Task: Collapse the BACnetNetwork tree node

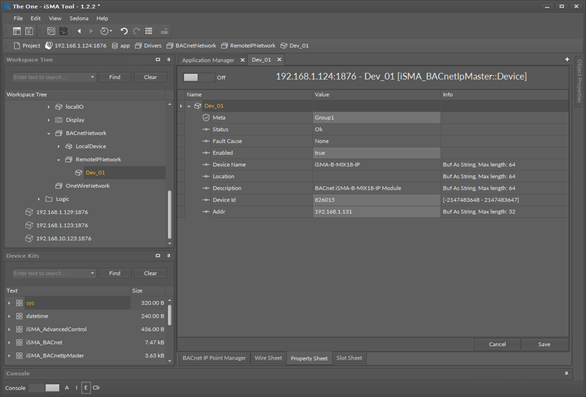Action: tap(49, 133)
